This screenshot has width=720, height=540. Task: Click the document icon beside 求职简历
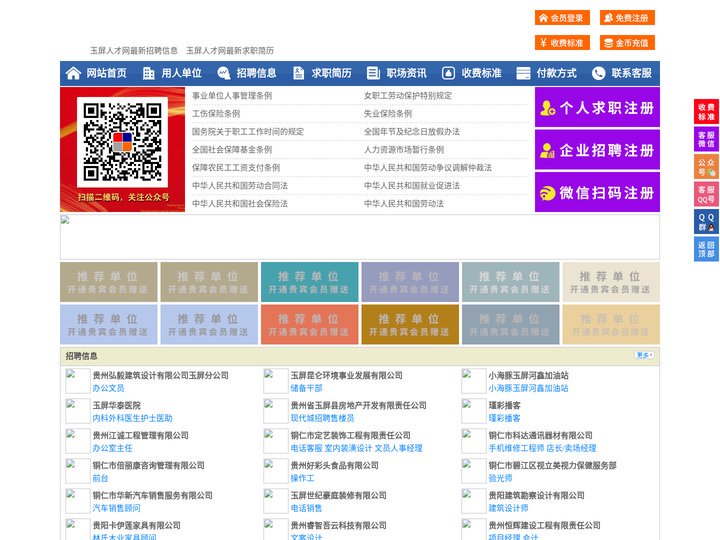pos(298,73)
